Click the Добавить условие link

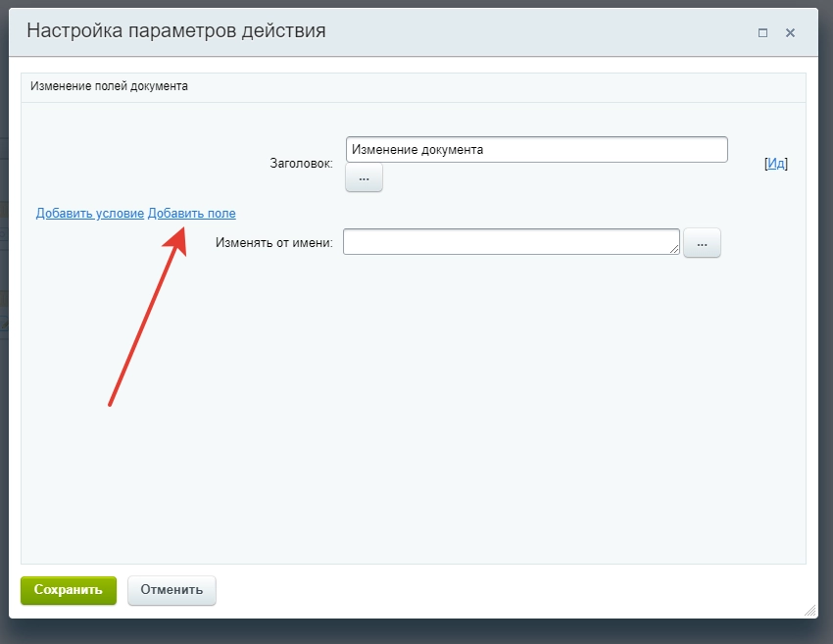(x=89, y=212)
